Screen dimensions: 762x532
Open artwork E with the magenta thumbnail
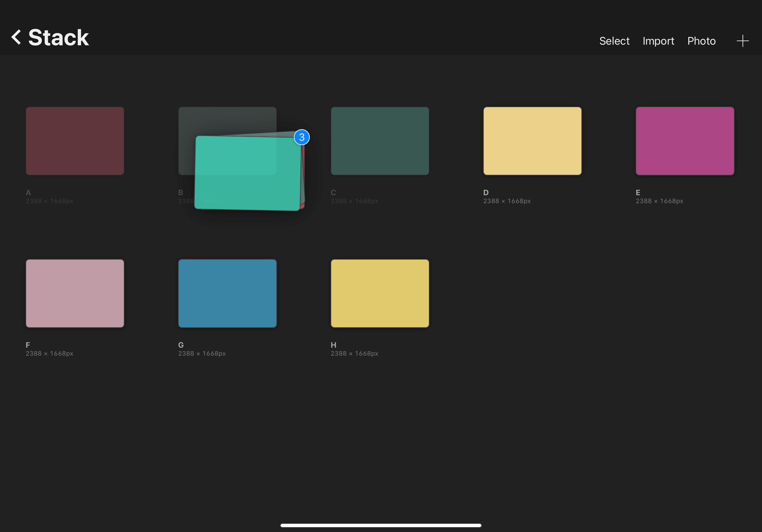click(685, 141)
